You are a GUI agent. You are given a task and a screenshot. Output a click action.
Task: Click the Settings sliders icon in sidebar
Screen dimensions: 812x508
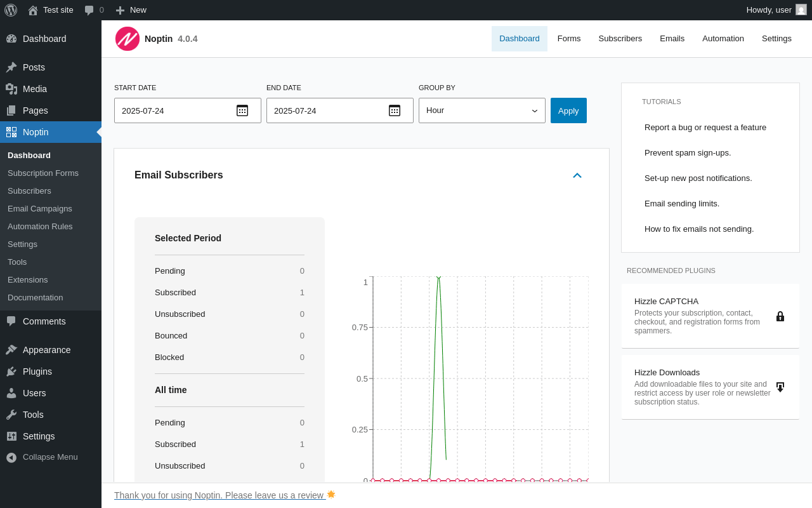pos(11,436)
